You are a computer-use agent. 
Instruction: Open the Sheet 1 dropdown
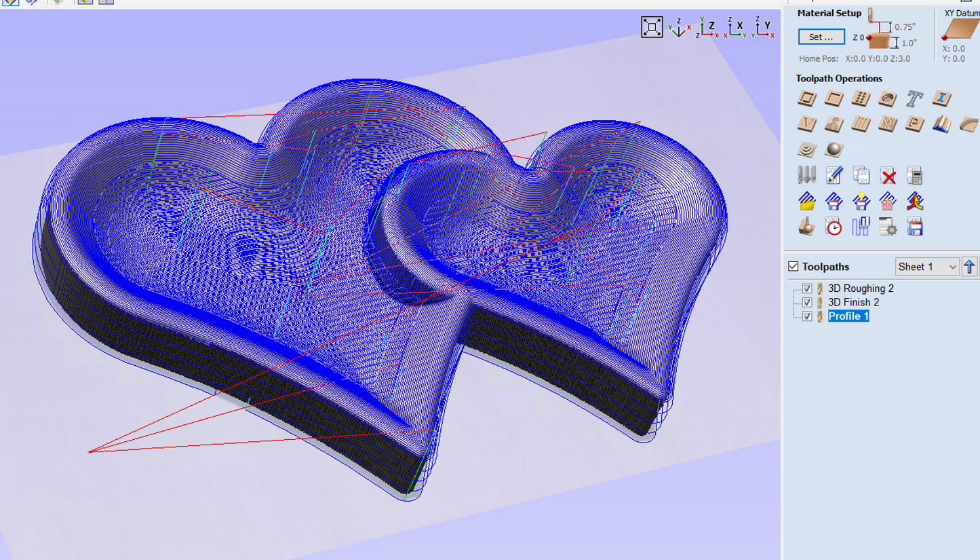(x=926, y=267)
